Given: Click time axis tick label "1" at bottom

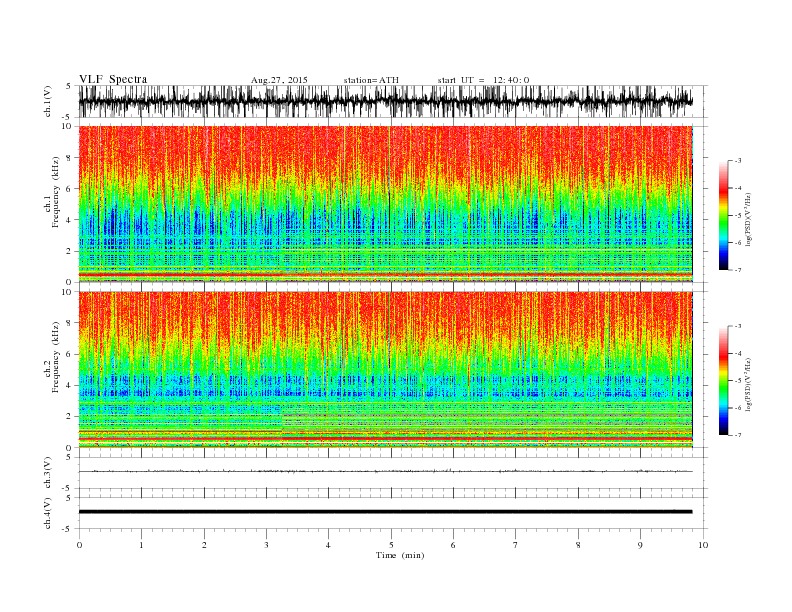Looking at the screenshot, I should point(141,545).
